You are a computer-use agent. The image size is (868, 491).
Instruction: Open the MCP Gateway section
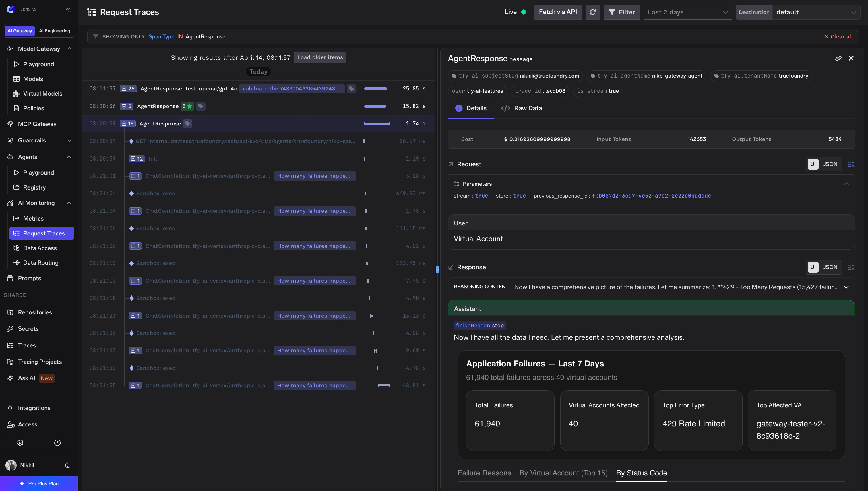(x=37, y=124)
